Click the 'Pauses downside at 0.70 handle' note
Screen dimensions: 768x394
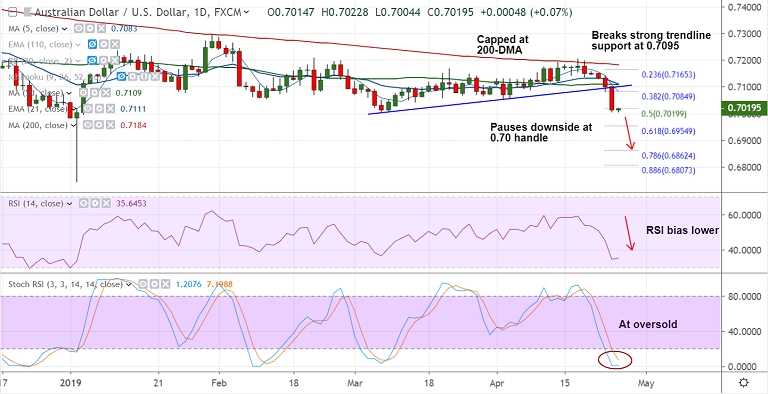pyautogui.click(x=541, y=133)
